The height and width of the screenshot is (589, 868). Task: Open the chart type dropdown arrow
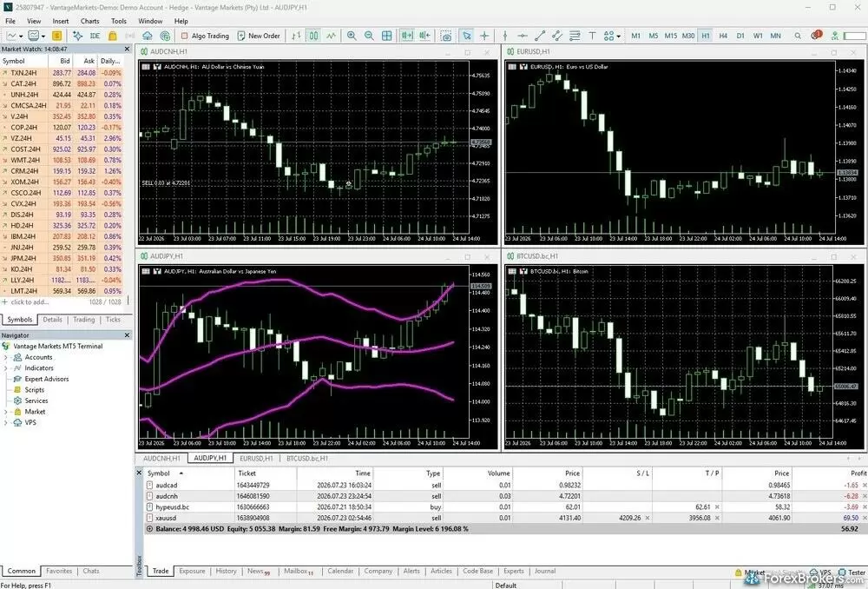coord(21,36)
